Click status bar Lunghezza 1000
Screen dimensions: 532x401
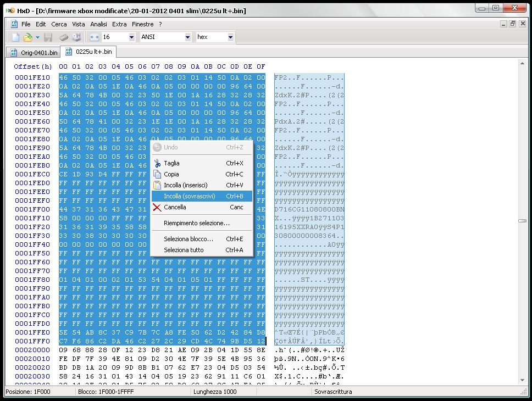pos(215,392)
